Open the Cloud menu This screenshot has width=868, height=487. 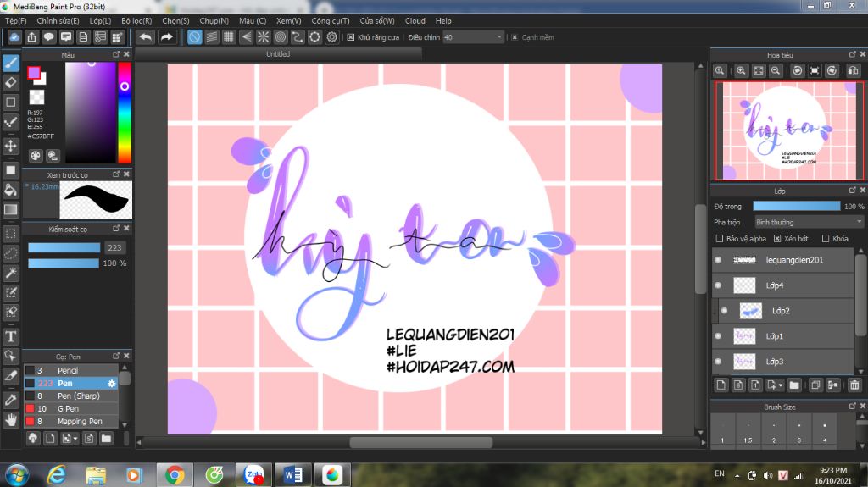pos(415,20)
